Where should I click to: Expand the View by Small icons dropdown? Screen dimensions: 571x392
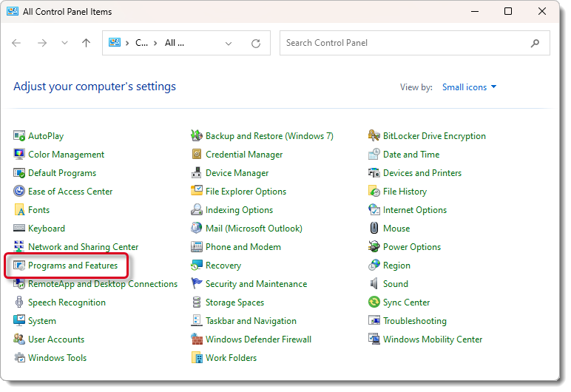(470, 87)
